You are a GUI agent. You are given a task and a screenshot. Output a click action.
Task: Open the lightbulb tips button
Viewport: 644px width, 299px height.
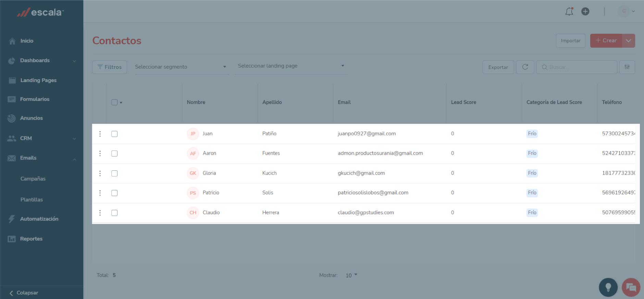pos(608,287)
